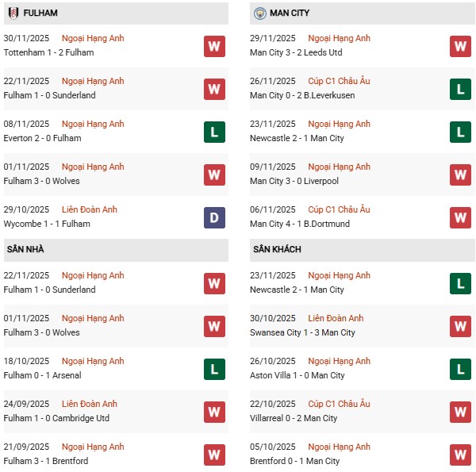
Task: Click the L badge for Man City 0 - 2 B.Leverkusen
Action: click(x=460, y=89)
